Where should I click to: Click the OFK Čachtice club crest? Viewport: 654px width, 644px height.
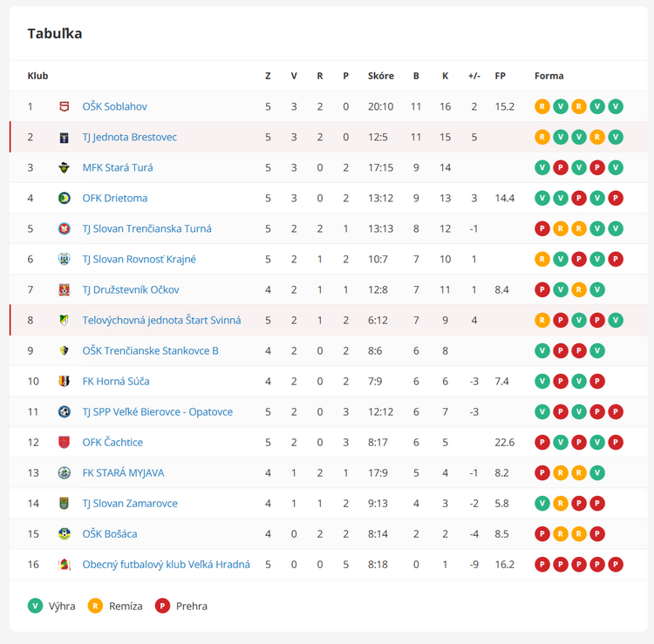click(x=64, y=442)
